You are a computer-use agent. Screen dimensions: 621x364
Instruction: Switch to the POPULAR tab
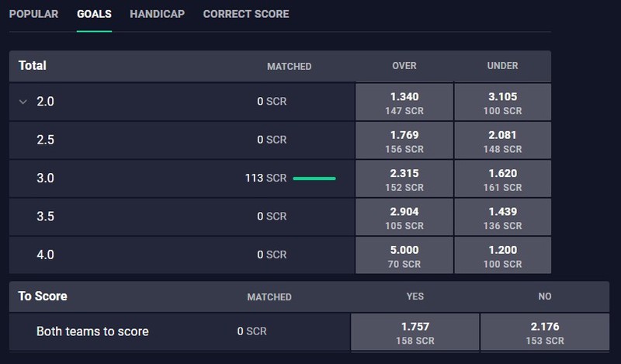tap(33, 14)
